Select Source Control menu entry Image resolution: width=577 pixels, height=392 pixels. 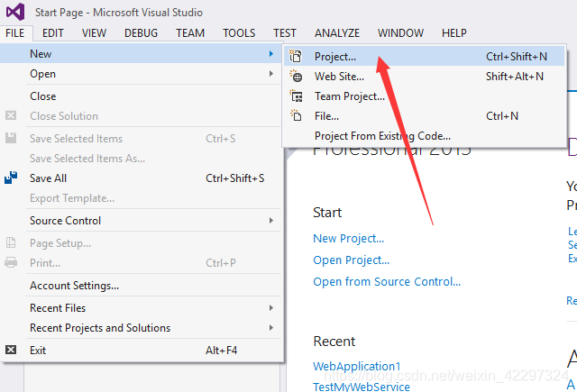[142, 220]
